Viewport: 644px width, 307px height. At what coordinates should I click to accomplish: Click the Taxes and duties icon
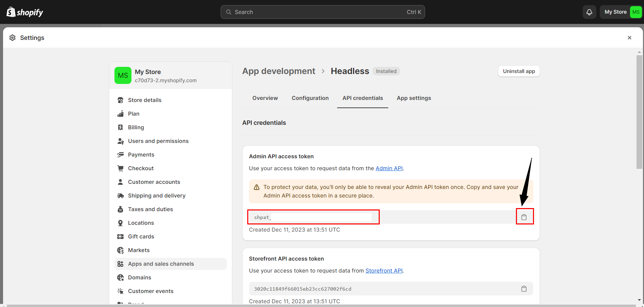click(120, 209)
